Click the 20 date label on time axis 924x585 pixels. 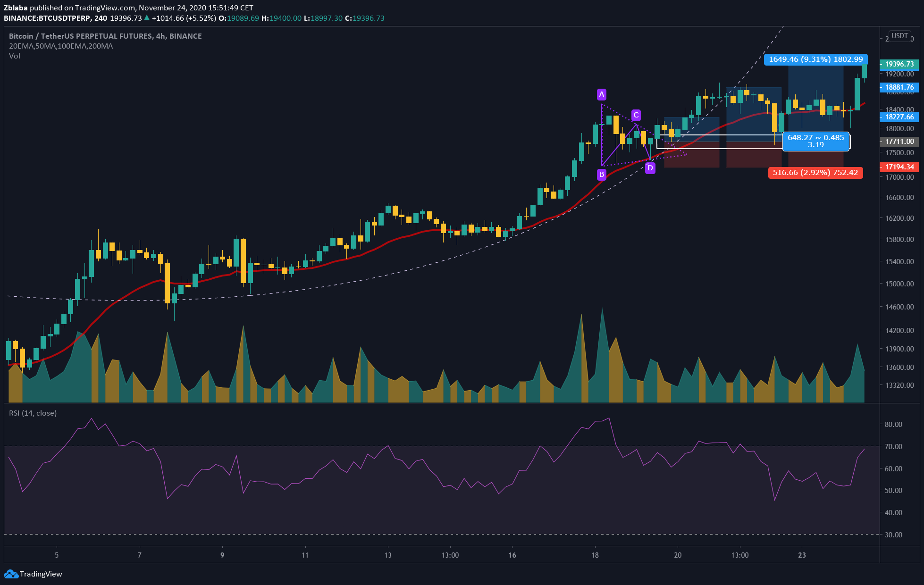678,555
